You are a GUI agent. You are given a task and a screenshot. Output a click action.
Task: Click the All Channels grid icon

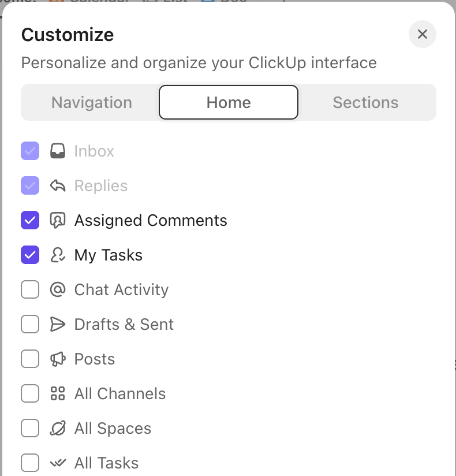coord(58,394)
